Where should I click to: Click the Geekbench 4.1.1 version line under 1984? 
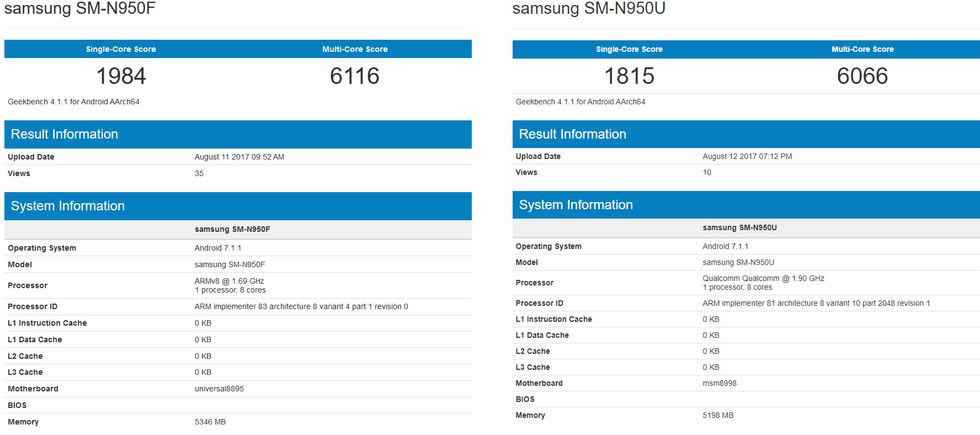(x=73, y=102)
